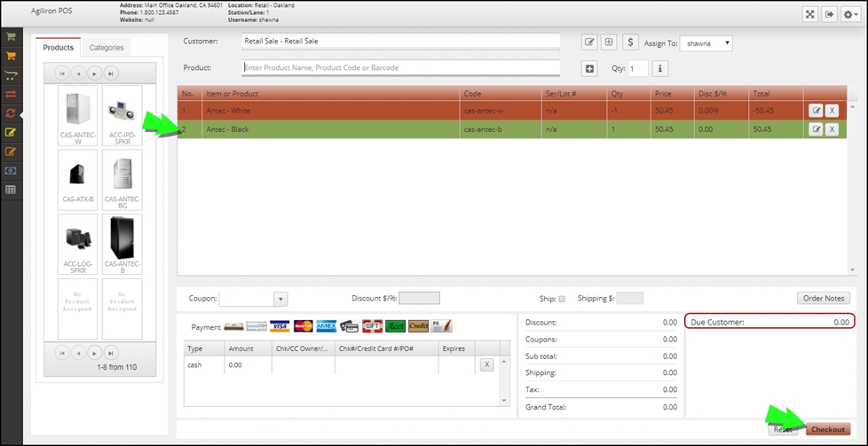Click the payment table scrollbar down arrow

(504, 400)
